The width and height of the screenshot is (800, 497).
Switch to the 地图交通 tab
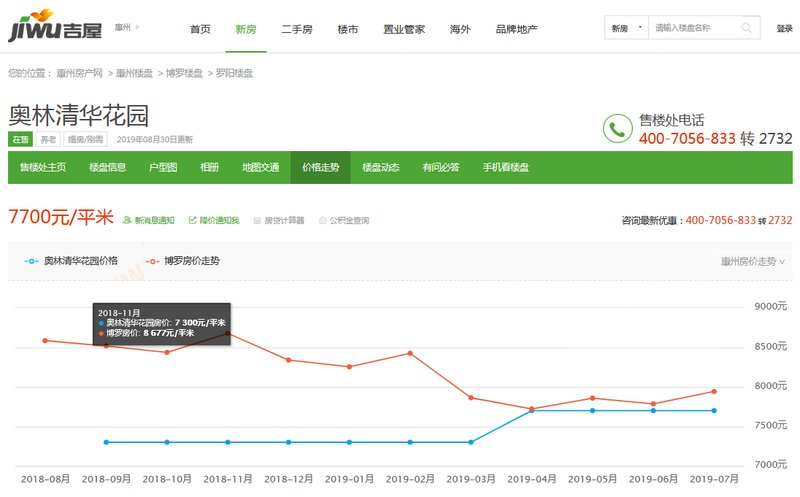(x=260, y=167)
